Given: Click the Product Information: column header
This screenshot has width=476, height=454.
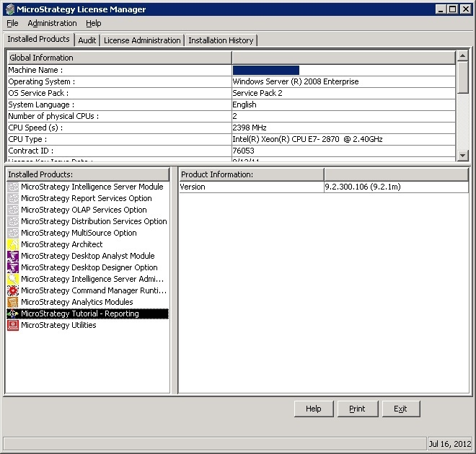Looking at the screenshot, I should [251, 174].
